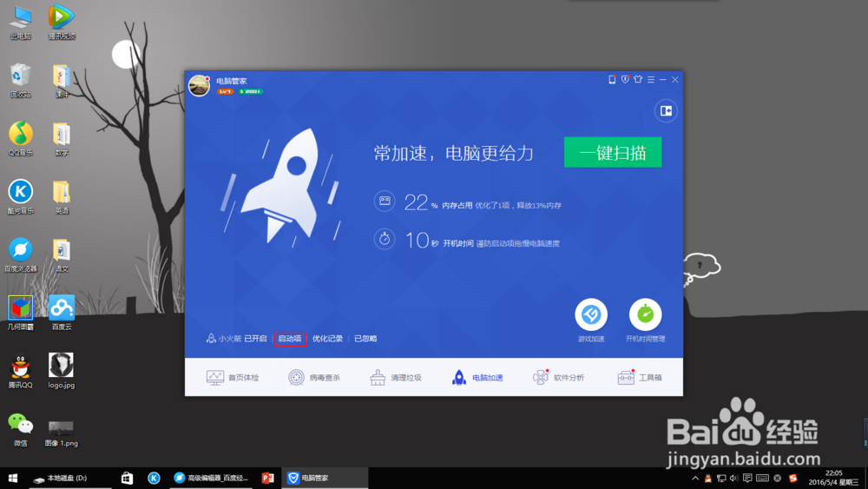
Task: Switch to the 首页体检 tab
Action: coord(233,378)
